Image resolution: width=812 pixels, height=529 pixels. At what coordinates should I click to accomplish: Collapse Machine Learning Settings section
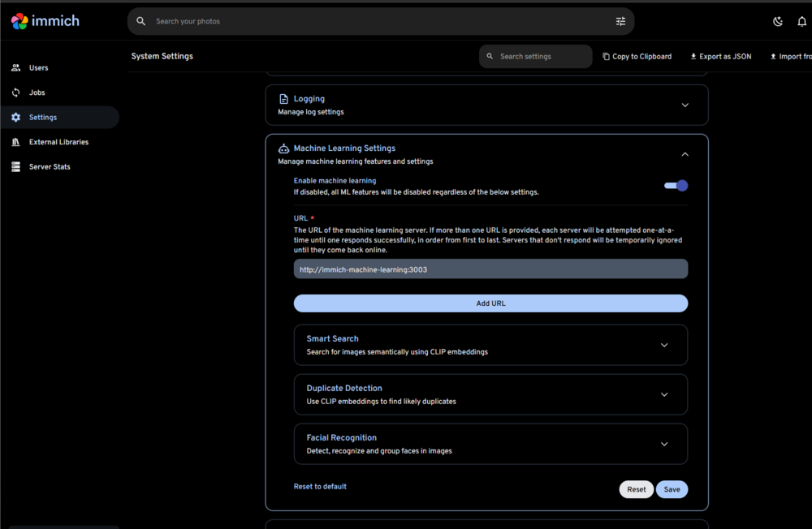point(685,154)
